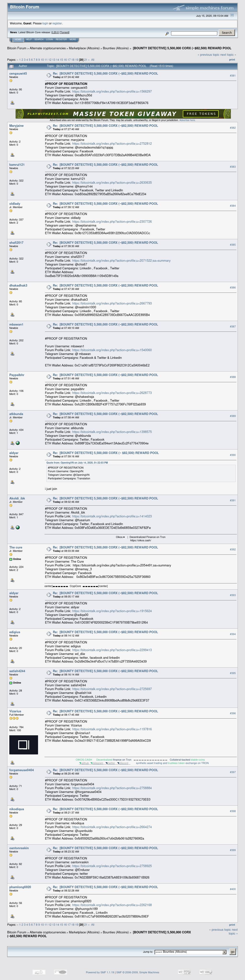Open post permalink #396
This screenshot has height=980, width=245.
tap(233, 713)
